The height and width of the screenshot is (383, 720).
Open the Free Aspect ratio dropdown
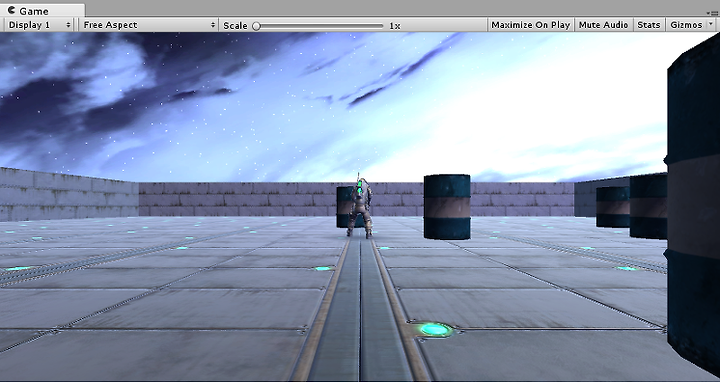tap(149, 25)
